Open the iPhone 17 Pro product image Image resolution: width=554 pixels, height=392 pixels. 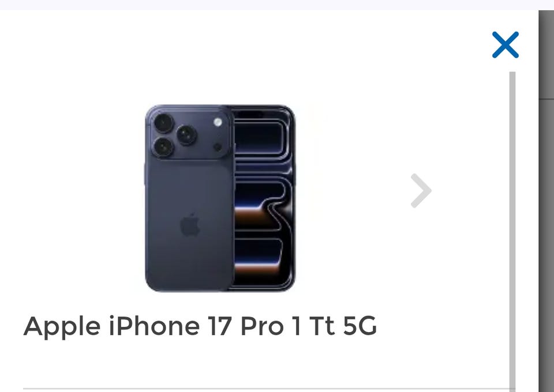[220, 198]
